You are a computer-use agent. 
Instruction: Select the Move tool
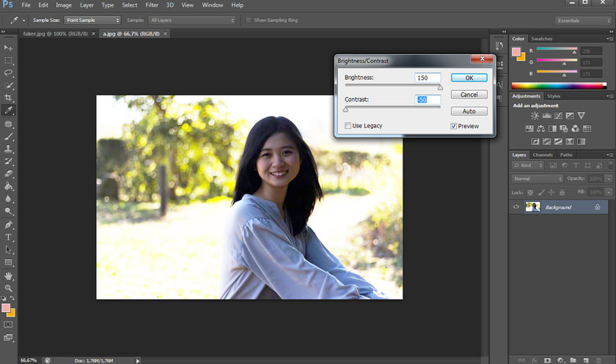tap(9, 48)
